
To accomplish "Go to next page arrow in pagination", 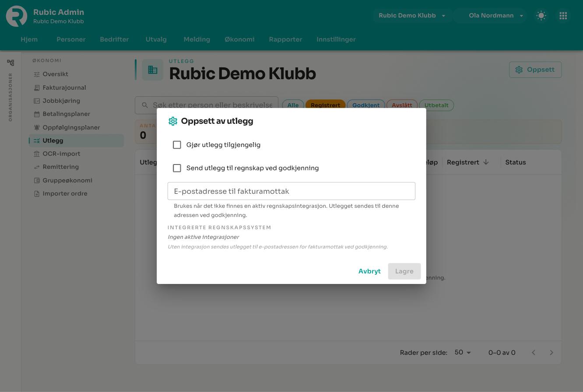I will pos(551,353).
